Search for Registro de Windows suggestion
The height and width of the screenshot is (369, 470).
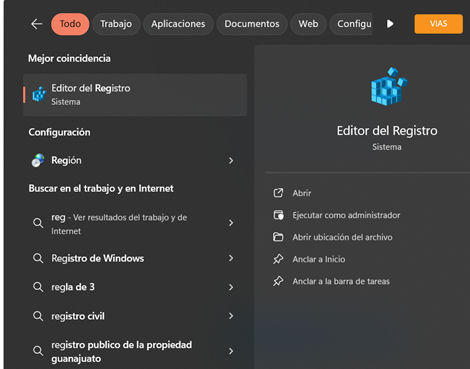point(135,258)
